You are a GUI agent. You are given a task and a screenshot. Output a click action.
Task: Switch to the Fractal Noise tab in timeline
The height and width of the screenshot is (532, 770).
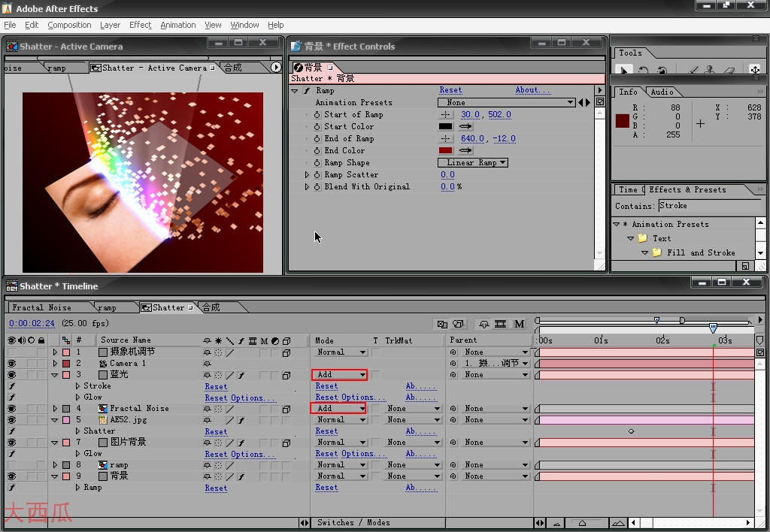coord(45,307)
